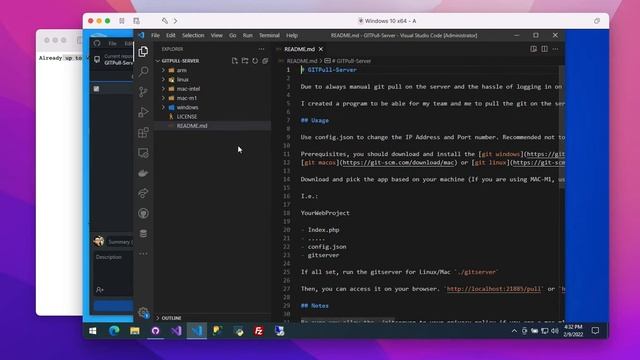
Task: Add co-authors in GitHub Desktop
Action: coord(100,290)
